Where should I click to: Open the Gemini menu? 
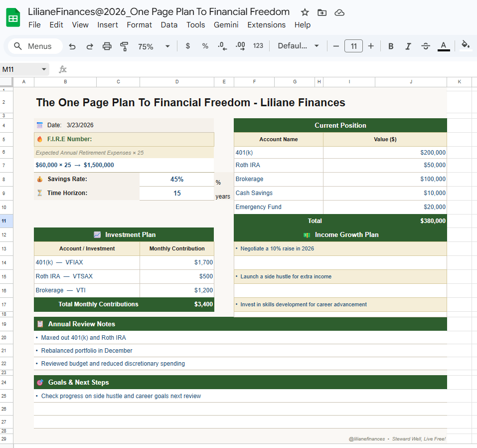pos(226,24)
